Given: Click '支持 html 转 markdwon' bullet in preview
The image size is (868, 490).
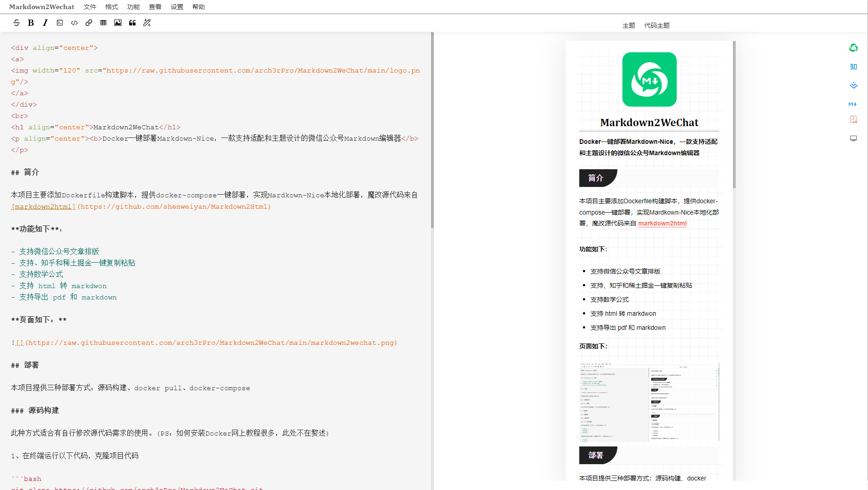Looking at the screenshot, I should click(623, 314).
